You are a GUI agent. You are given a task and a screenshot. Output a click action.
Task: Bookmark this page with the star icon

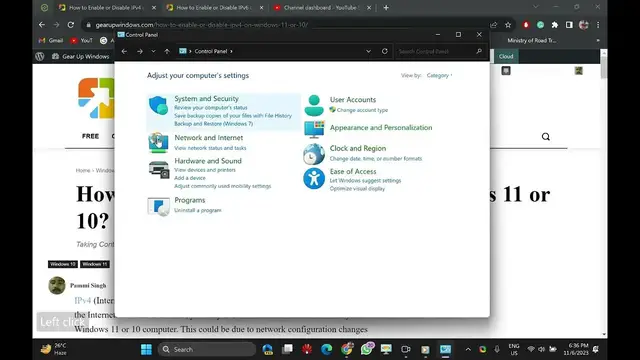pos(508,25)
